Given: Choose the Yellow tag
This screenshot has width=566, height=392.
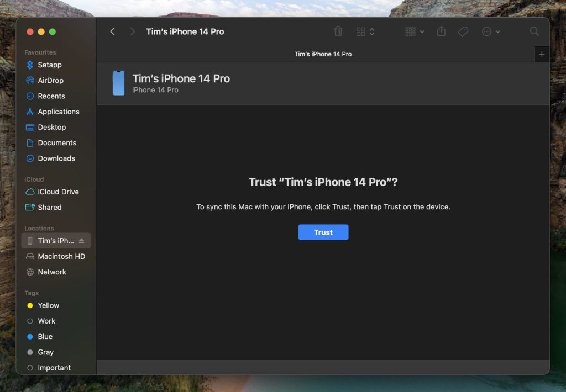Looking at the screenshot, I should (48, 305).
